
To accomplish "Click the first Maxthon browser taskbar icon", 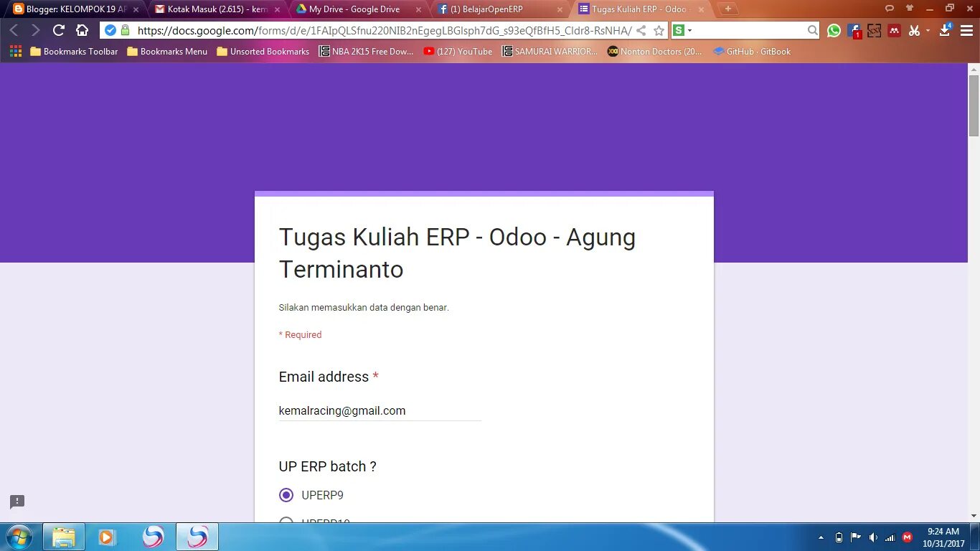I will pyautogui.click(x=153, y=537).
